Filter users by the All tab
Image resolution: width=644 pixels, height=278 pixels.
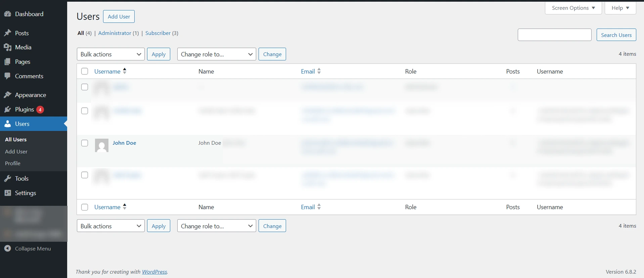(x=81, y=33)
